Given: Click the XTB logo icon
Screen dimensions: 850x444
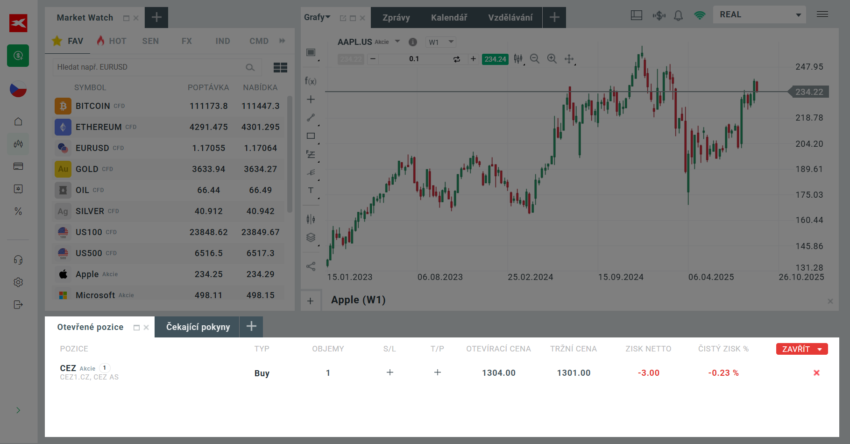Looking at the screenshot, I should tap(18, 23).
